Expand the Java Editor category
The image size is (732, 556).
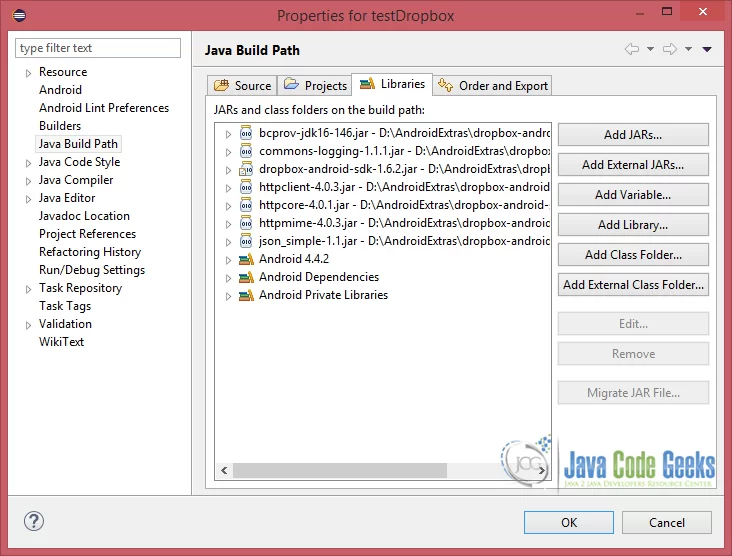click(28, 199)
